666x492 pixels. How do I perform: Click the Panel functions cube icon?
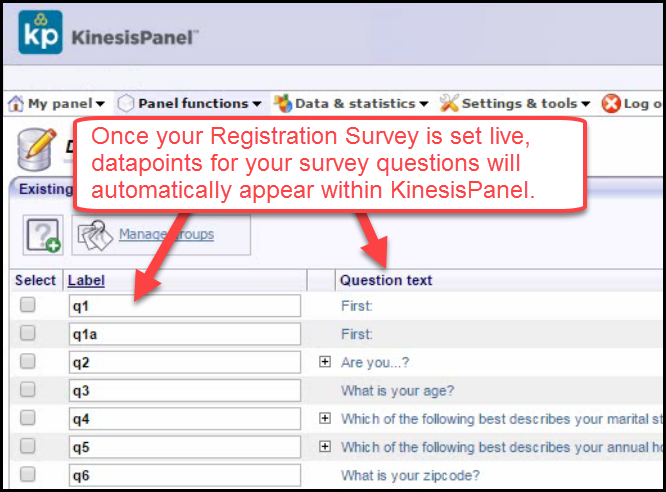(126, 103)
